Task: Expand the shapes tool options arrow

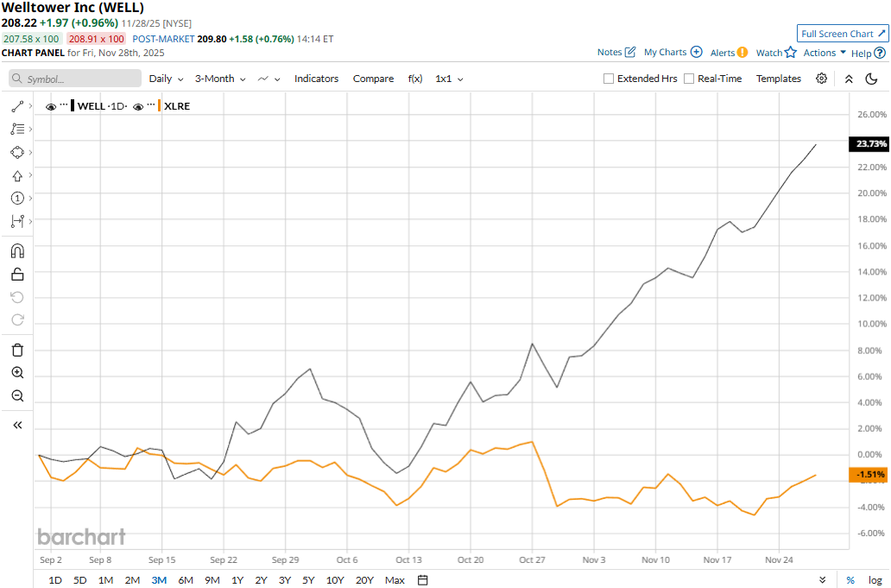Action: [x=31, y=152]
